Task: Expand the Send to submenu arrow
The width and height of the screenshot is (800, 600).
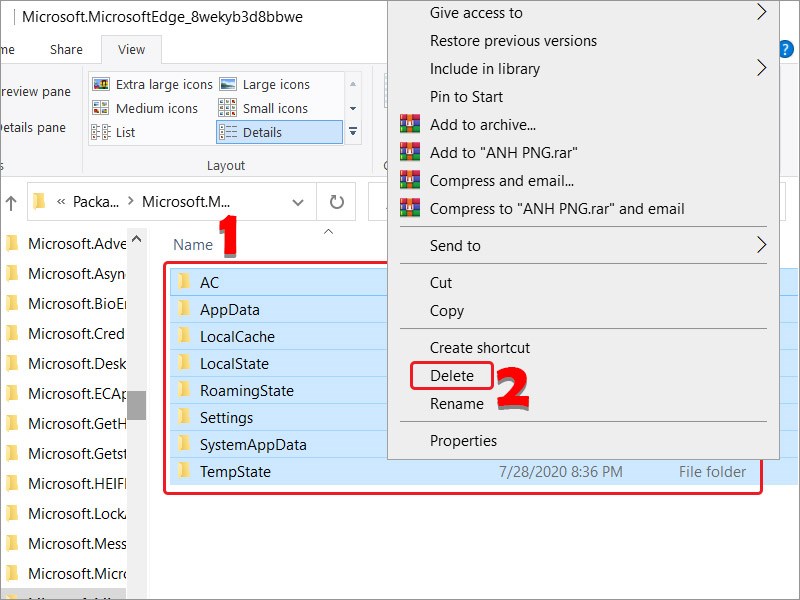Action: point(761,245)
